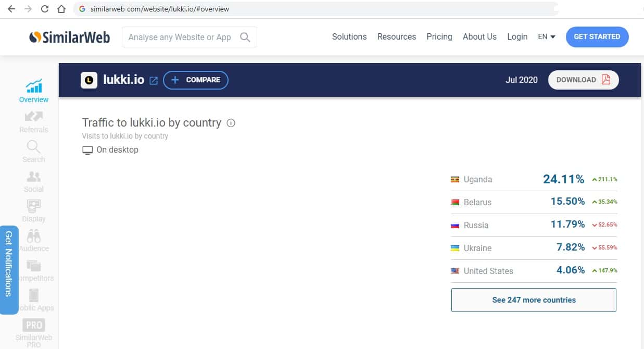Click the United States flag icon
644x349 pixels.
[455, 271]
